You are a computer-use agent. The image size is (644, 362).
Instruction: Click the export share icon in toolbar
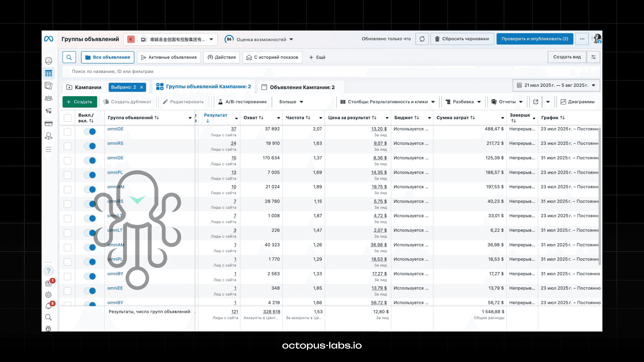pyautogui.click(x=535, y=102)
